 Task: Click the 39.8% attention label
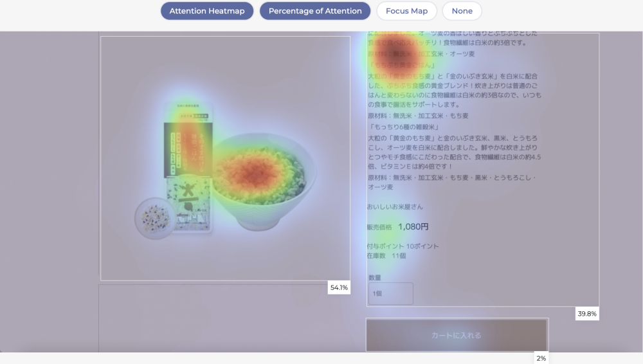click(x=587, y=314)
